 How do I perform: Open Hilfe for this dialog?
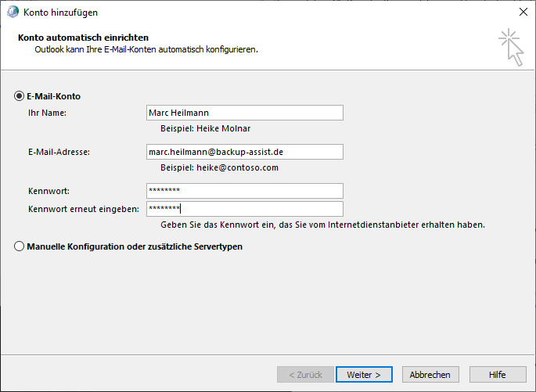tap(498, 375)
